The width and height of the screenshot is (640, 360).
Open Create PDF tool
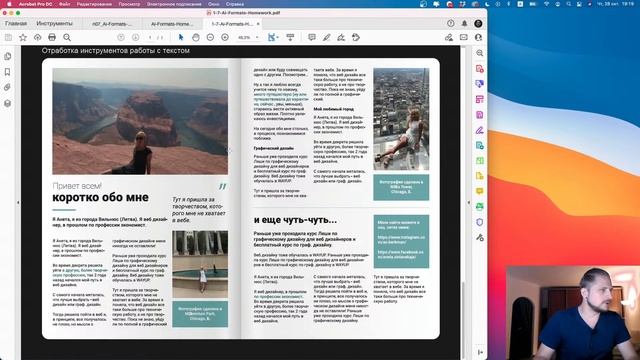(x=480, y=69)
